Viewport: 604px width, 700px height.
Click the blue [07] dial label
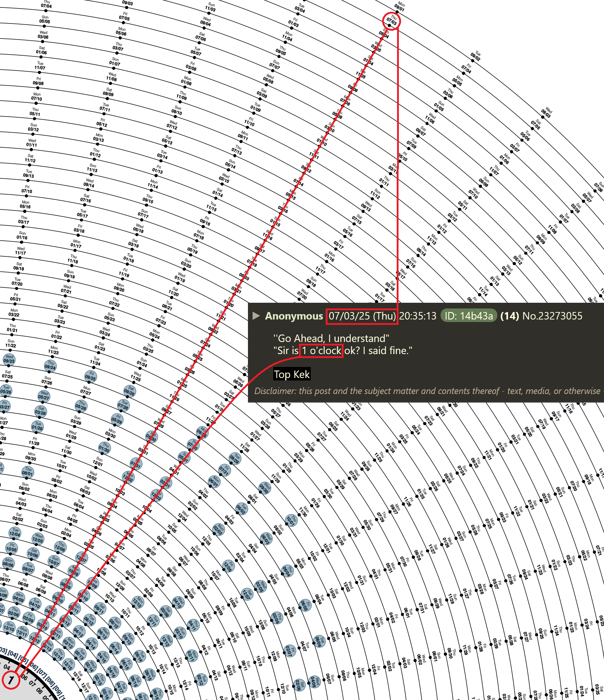[x=42, y=673]
